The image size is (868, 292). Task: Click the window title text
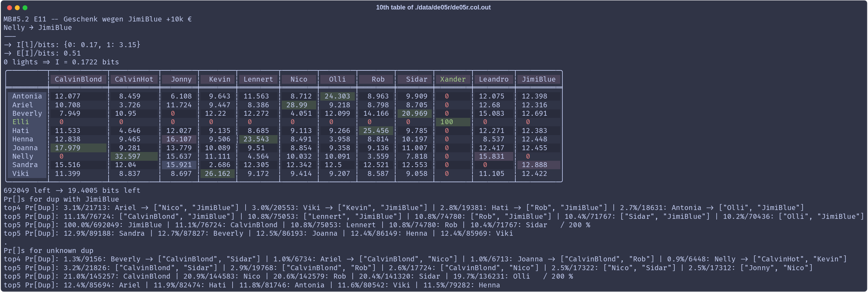click(433, 7)
